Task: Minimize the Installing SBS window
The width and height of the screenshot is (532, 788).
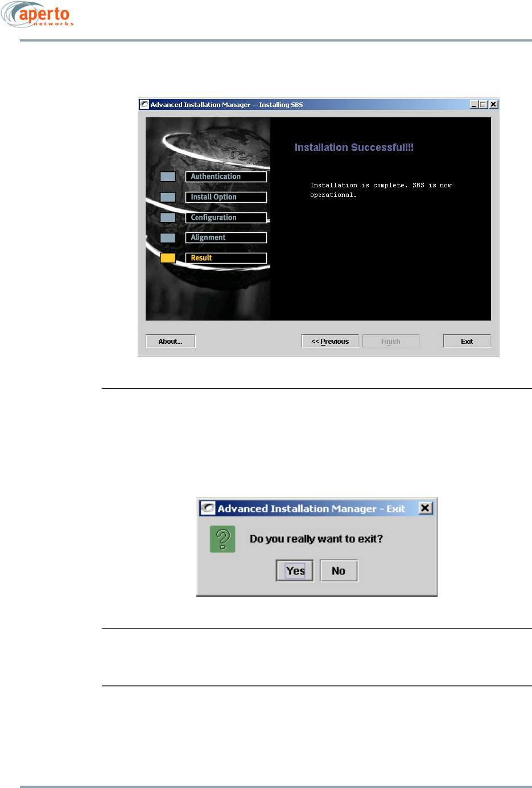Action: pos(474,105)
